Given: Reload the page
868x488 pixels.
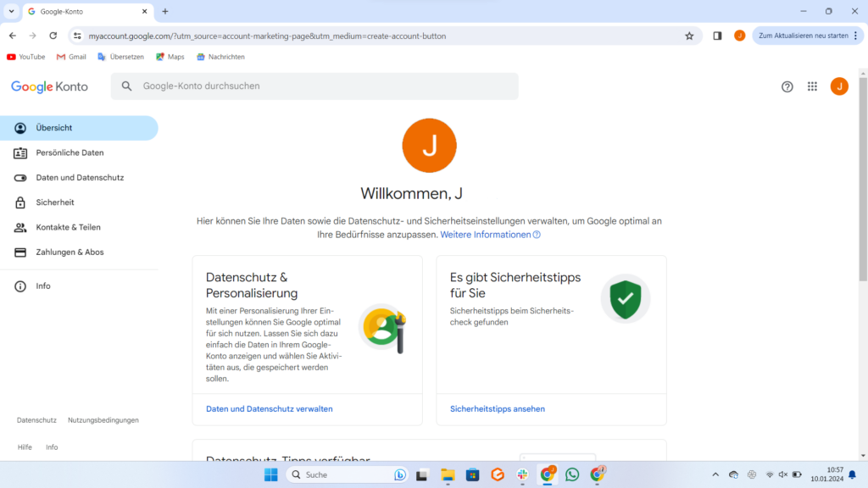Looking at the screenshot, I should (x=53, y=36).
